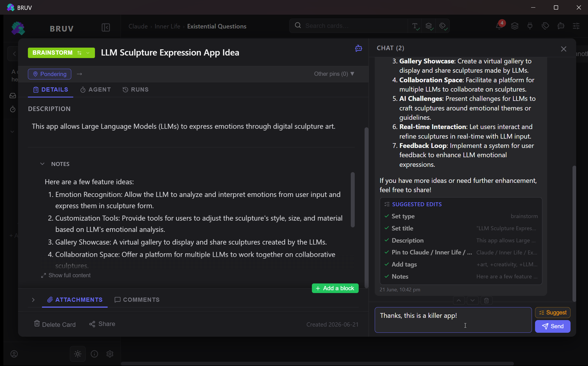588x366 pixels.
Task: Click the back chevron in the left sidebar
Action: tap(14, 54)
